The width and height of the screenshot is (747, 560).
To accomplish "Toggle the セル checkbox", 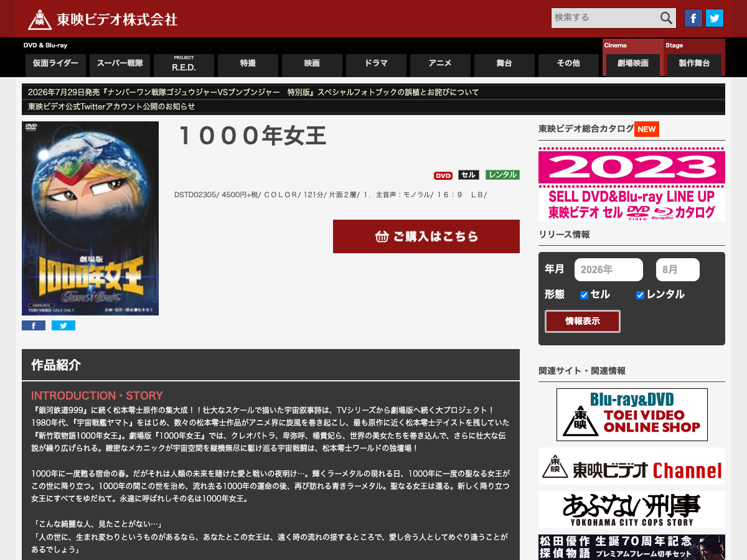I will pos(584,295).
